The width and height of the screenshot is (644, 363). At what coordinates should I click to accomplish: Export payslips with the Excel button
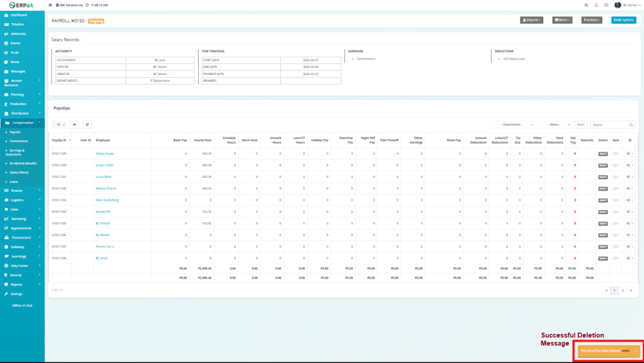coord(580,125)
